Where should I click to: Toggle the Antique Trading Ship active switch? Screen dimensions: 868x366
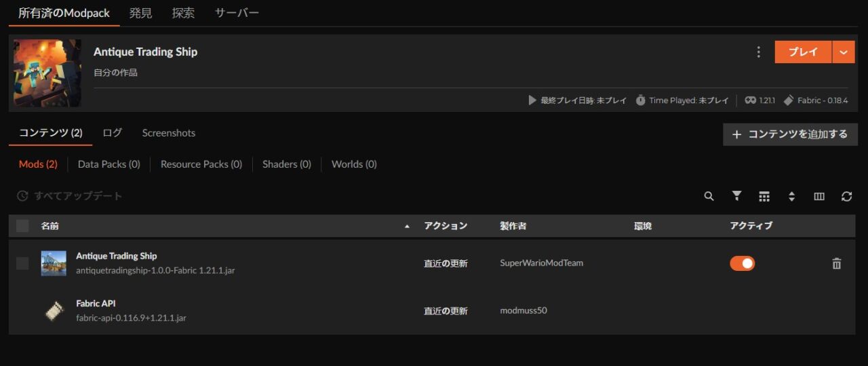click(x=742, y=263)
